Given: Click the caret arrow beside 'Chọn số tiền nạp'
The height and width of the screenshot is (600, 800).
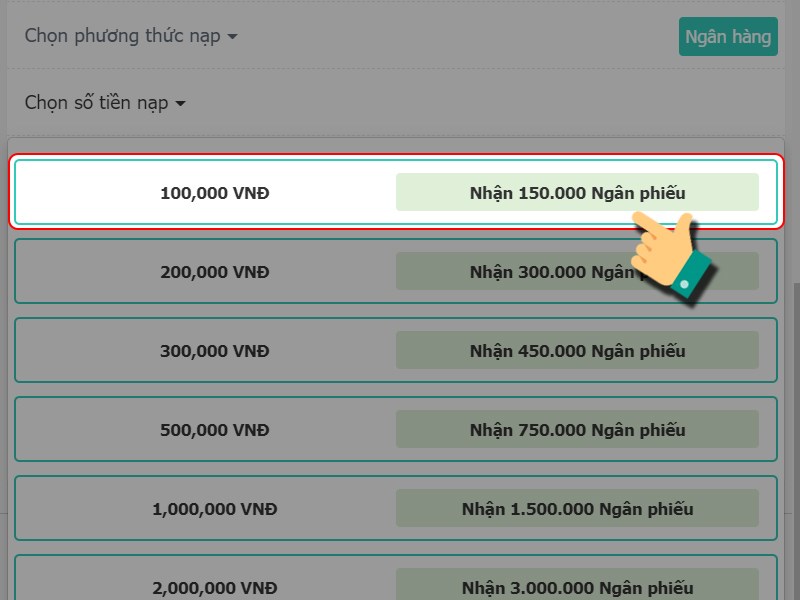Looking at the screenshot, I should click(x=181, y=104).
